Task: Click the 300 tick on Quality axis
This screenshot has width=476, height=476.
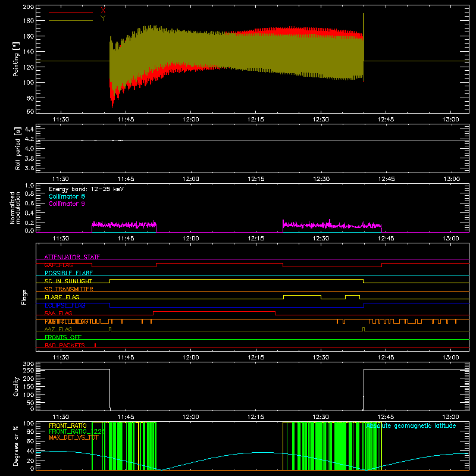Action: pyautogui.click(x=29, y=364)
